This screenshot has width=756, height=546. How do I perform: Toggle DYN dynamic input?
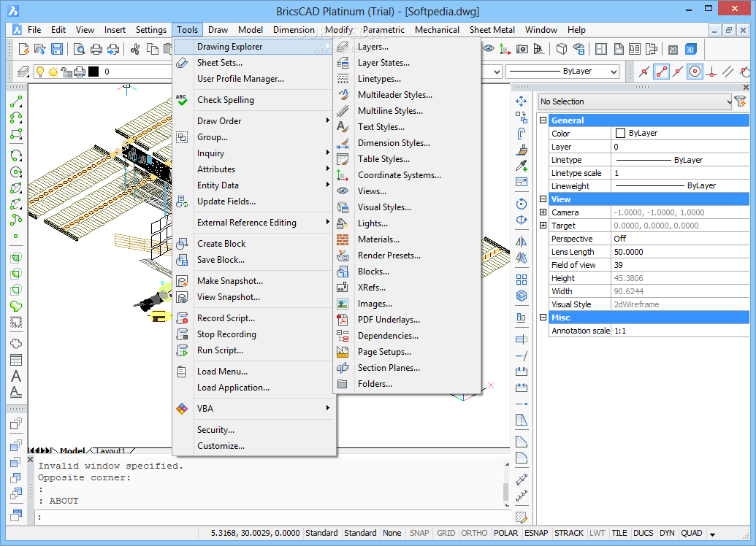pyautogui.click(x=667, y=533)
